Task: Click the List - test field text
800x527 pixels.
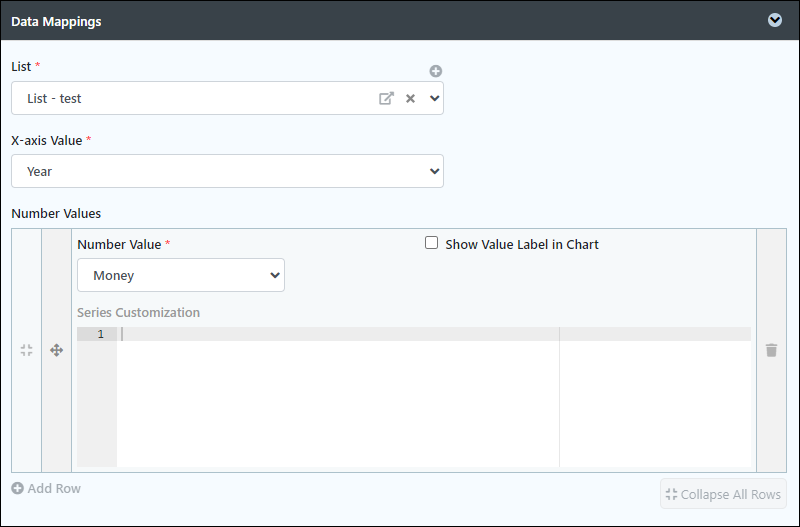Action: (54, 98)
